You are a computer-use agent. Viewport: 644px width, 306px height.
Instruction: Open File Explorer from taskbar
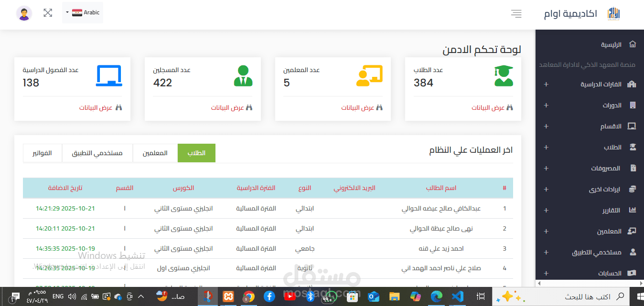coord(394,297)
